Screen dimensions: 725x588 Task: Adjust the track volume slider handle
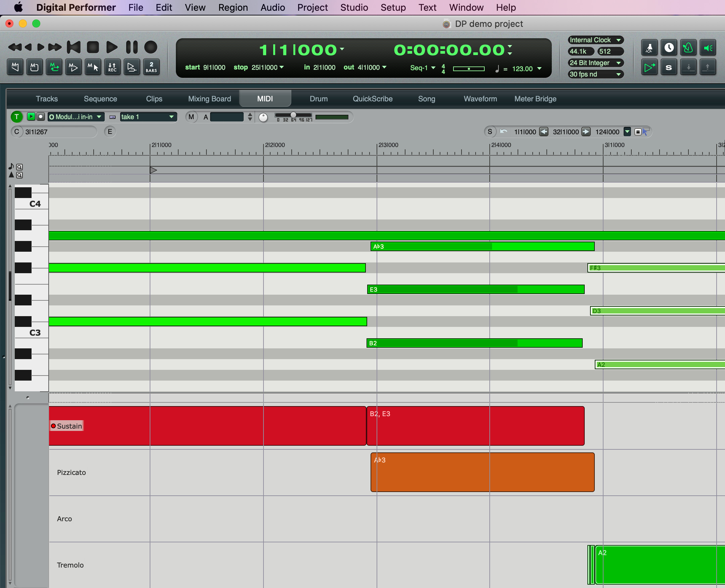coord(293,115)
